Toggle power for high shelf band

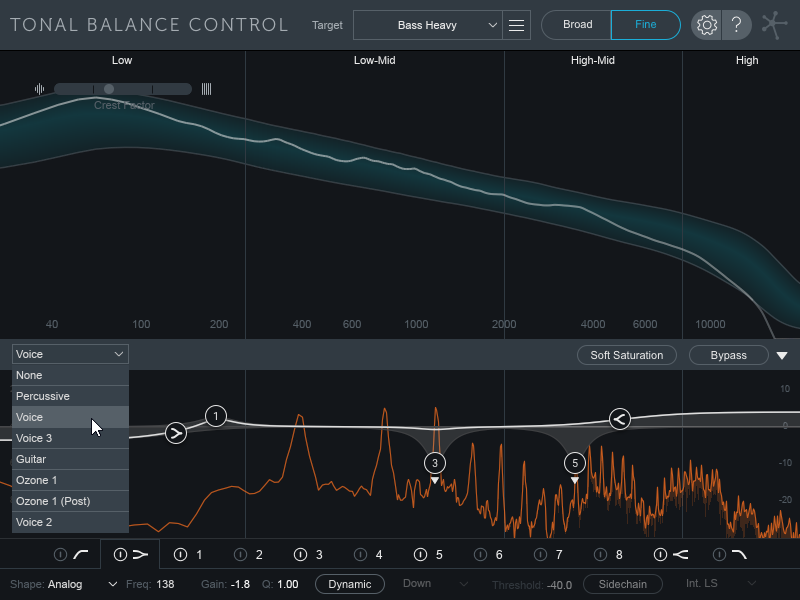[x=660, y=555]
